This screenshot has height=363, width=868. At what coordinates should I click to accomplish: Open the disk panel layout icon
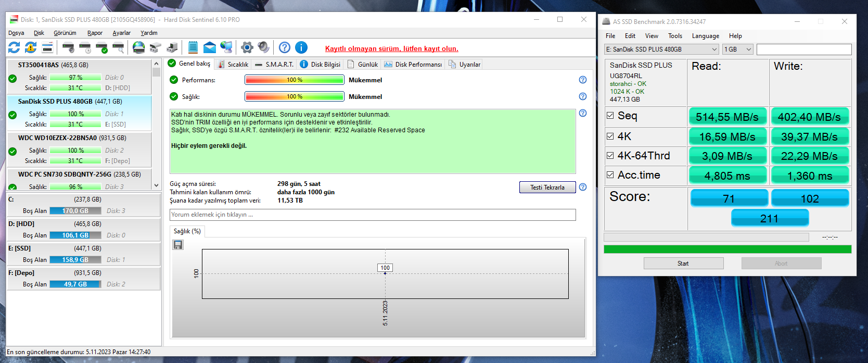[47, 47]
